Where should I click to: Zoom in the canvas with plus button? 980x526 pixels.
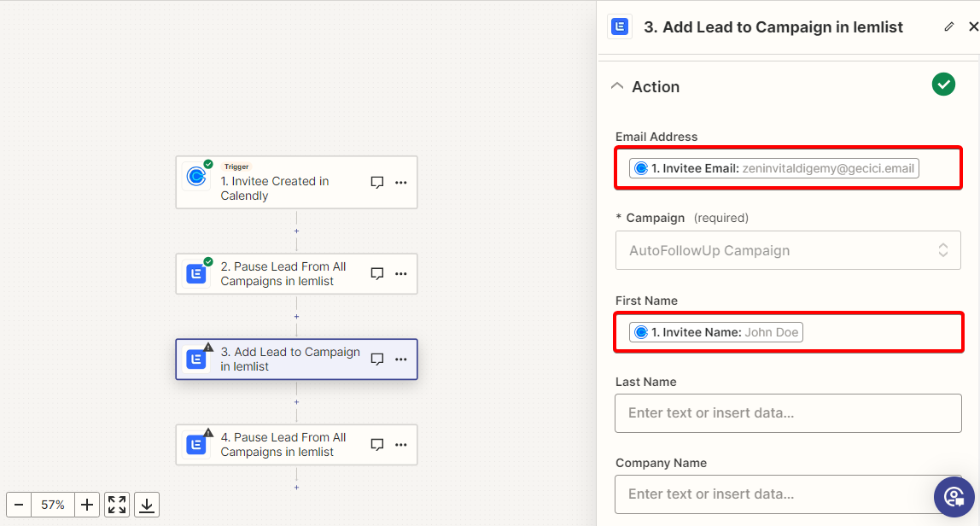tap(87, 505)
